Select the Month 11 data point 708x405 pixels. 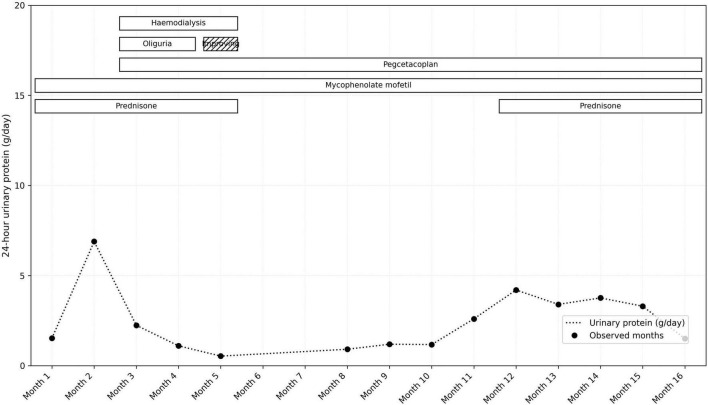[x=474, y=319]
